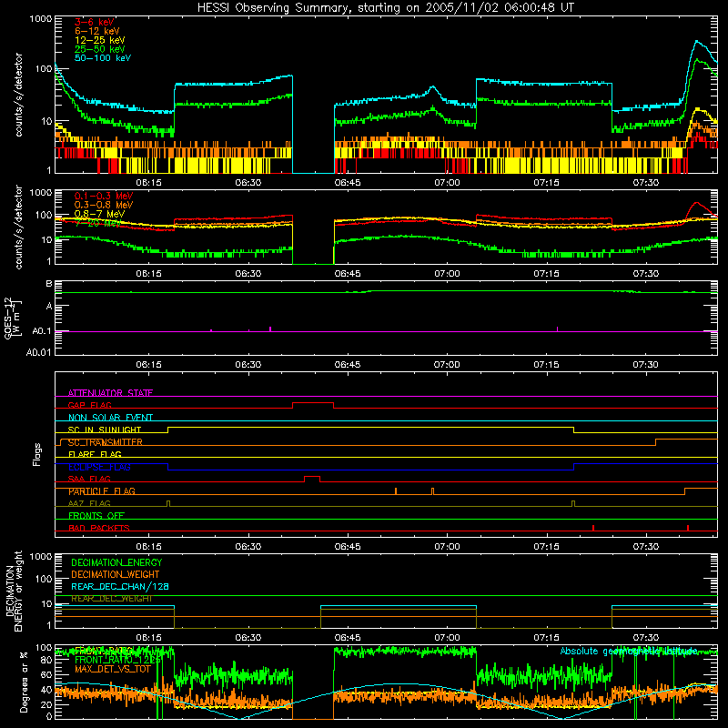The height and width of the screenshot is (728, 728).
Task: Click the FRONT_RATIO_1225 legend label
Action: click(117, 660)
